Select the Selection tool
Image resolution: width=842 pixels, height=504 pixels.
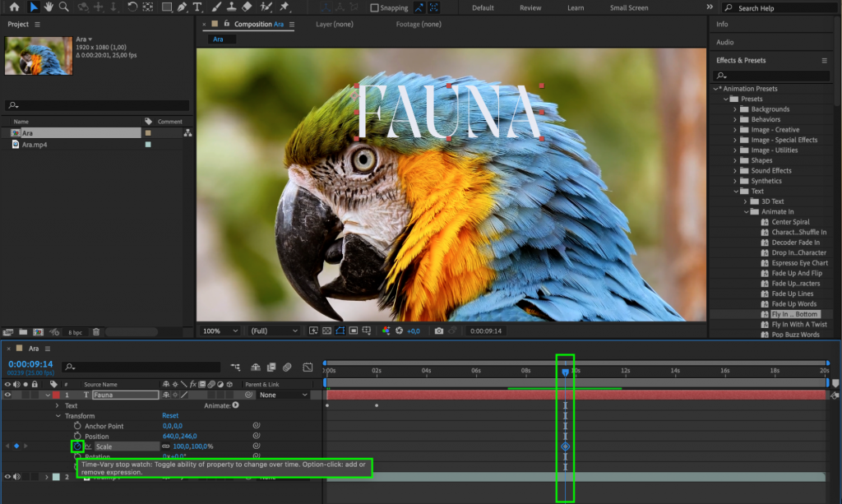tap(33, 7)
